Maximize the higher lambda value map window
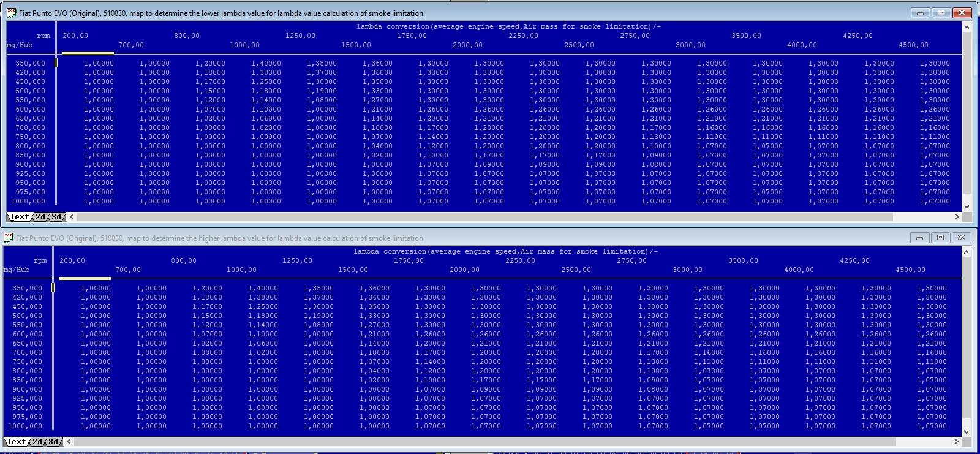Image resolution: width=980 pixels, height=454 pixels. tap(940, 238)
